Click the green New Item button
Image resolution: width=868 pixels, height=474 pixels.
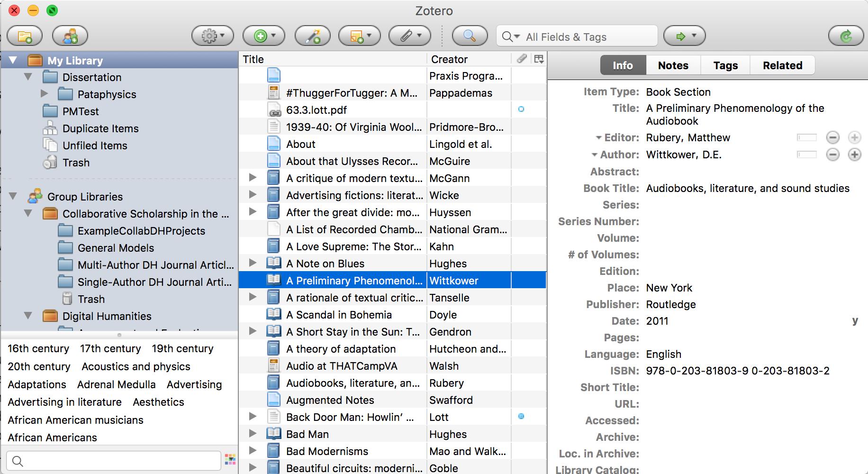click(x=263, y=36)
